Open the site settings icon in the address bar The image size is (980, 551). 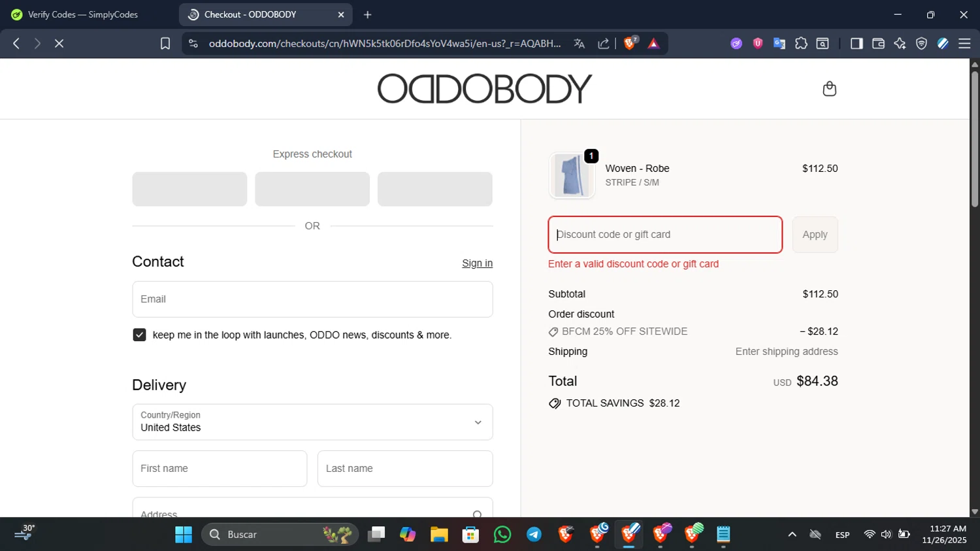[x=193, y=43]
